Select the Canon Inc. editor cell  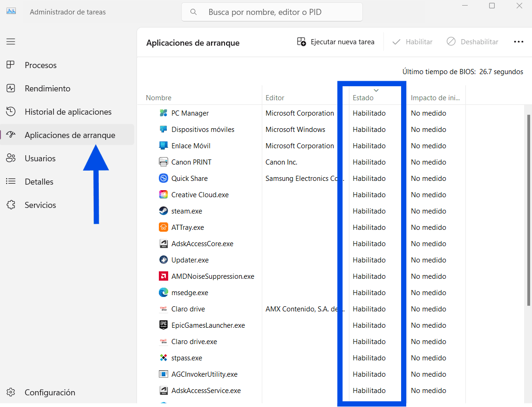[x=281, y=162]
